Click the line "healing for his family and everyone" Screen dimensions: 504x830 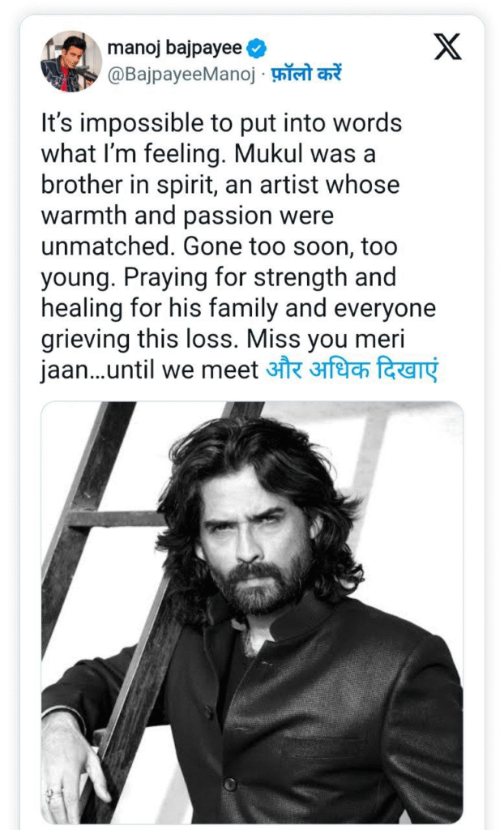238,309
